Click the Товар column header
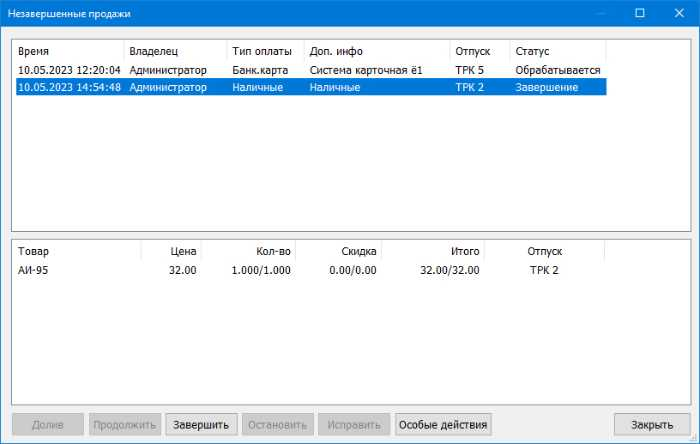Screen dimensions: 700x444 click(76, 252)
